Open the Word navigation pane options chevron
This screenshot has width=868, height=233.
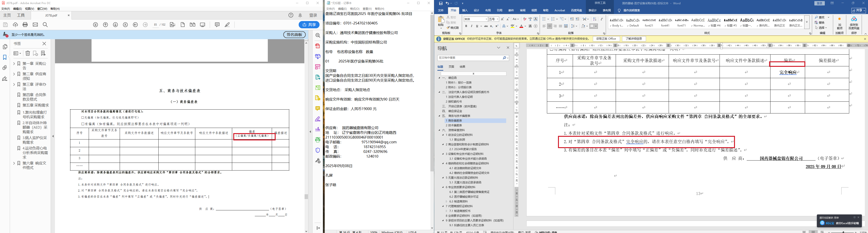[498, 48]
